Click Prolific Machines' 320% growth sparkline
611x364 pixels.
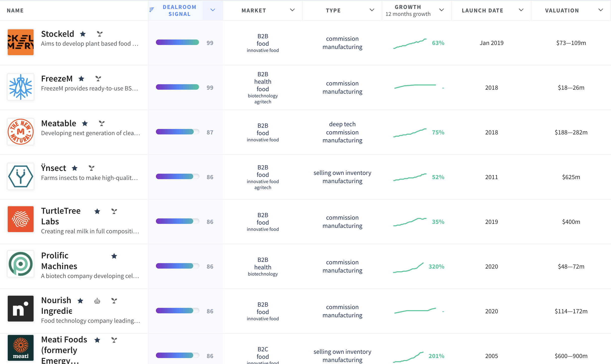pos(408,267)
